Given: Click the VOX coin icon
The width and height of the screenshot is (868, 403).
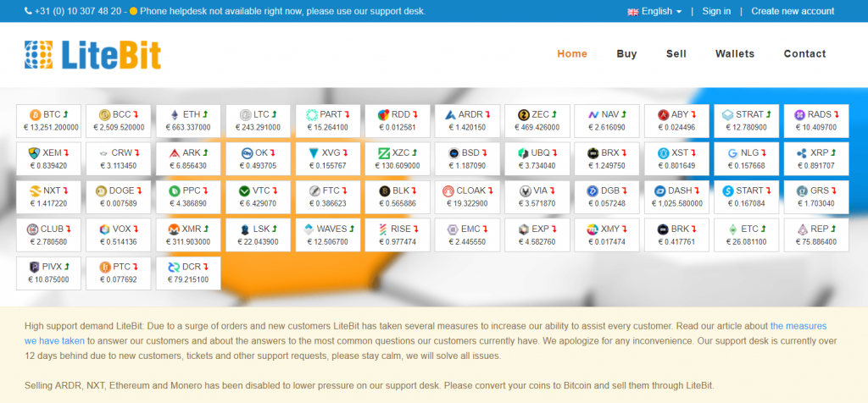Looking at the screenshot, I should click(x=104, y=229).
